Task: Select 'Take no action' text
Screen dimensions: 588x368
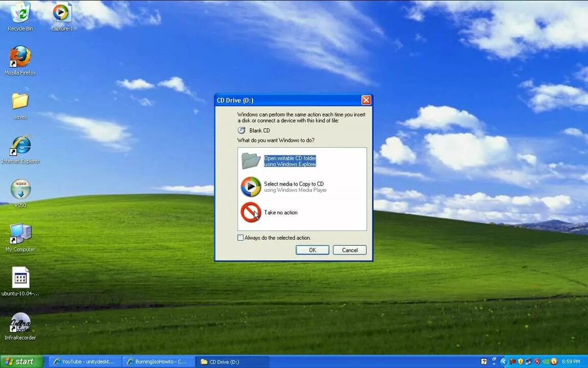Action: point(281,212)
